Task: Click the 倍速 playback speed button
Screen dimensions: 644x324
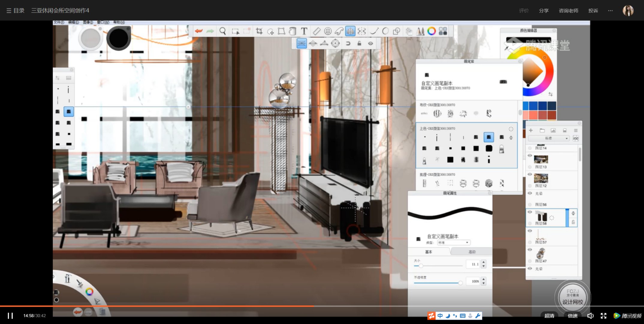Action: (x=572, y=316)
